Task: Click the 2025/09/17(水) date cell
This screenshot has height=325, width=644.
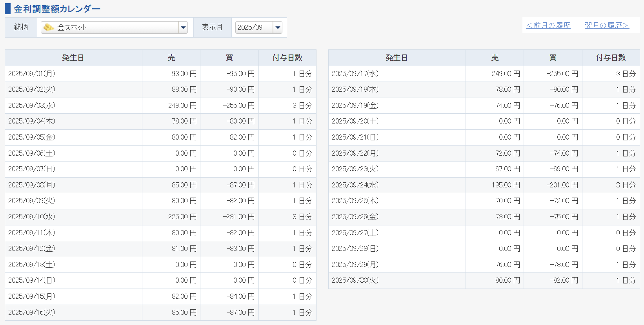Action: pos(355,74)
